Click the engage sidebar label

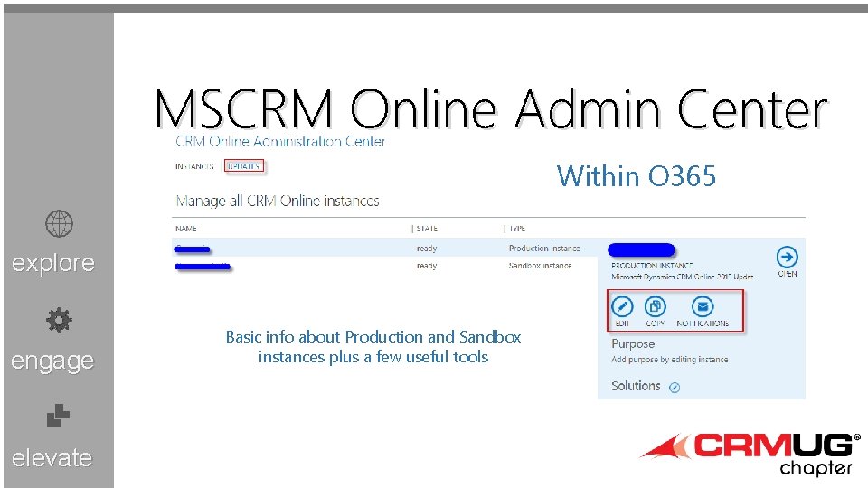(52, 361)
